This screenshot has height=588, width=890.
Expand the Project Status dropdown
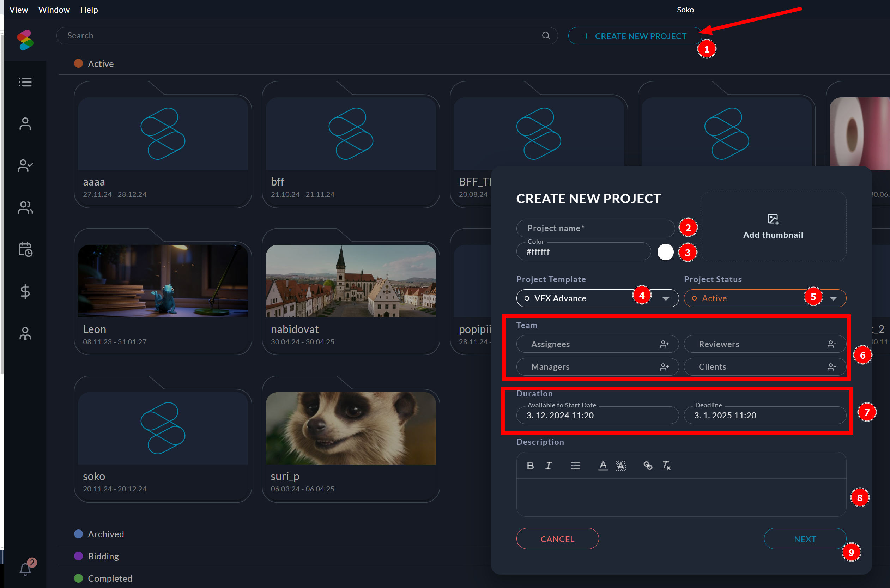pos(833,298)
